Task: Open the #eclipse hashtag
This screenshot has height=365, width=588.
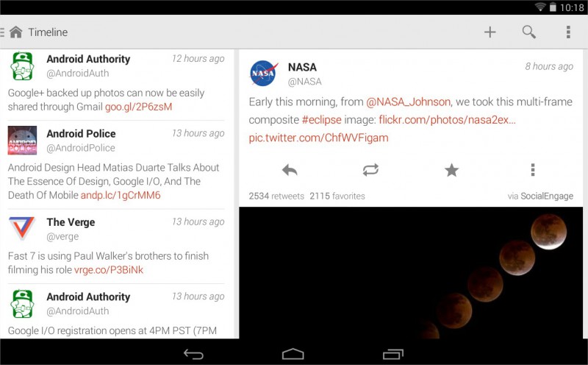Action: coord(322,120)
